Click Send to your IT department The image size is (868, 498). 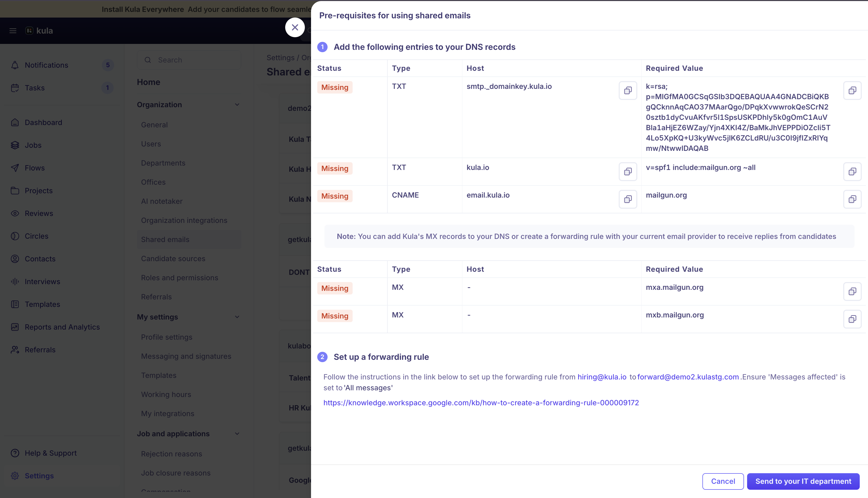[x=803, y=481]
